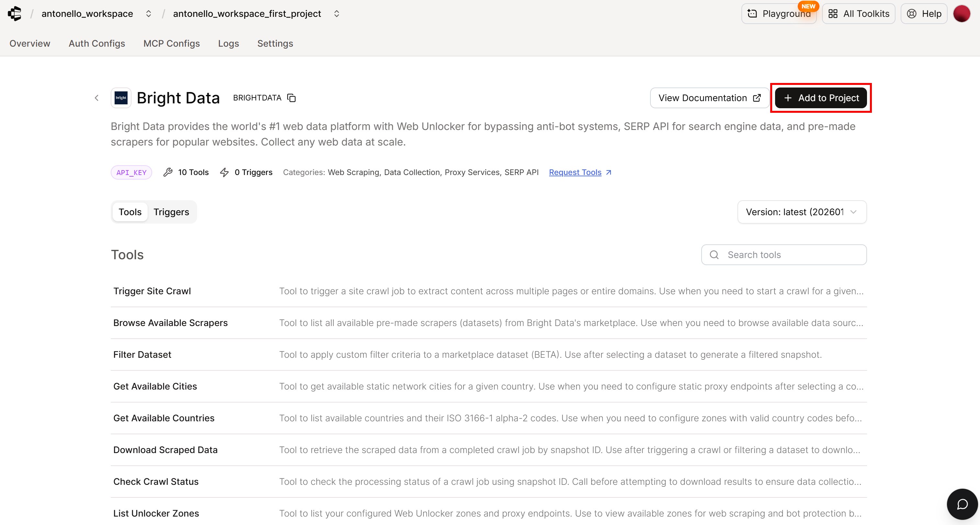The height and width of the screenshot is (525, 980).
Task: Expand the antonello_workspace switcher
Action: (x=148, y=14)
